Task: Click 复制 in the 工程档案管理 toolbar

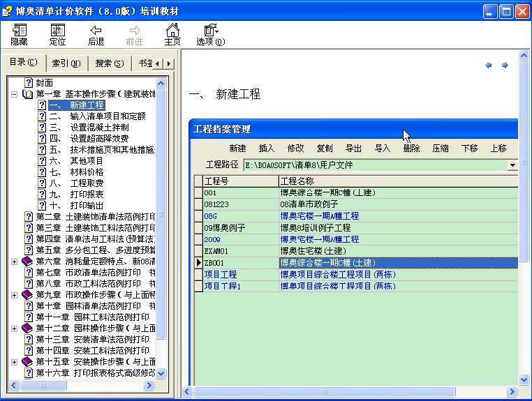Action: 325,148
